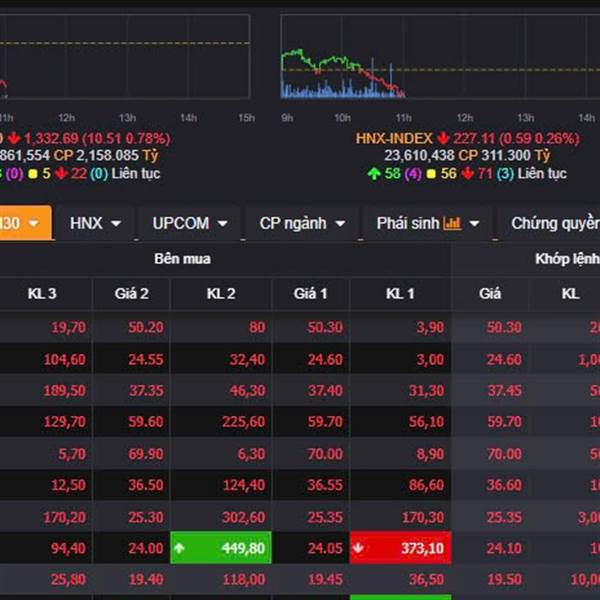Open the Phái sinh tab
Viewport: 600px width, 600px height.
click(x=428, y=223)
